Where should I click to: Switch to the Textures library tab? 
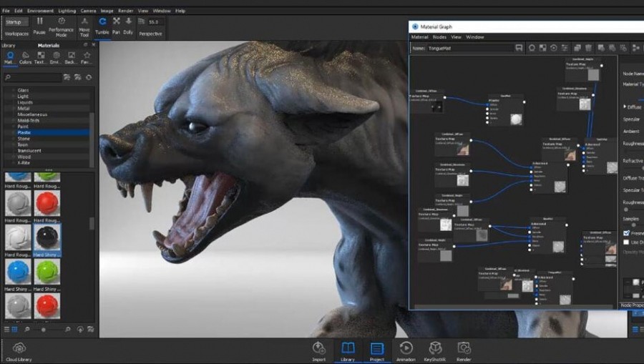pos(40,58)
